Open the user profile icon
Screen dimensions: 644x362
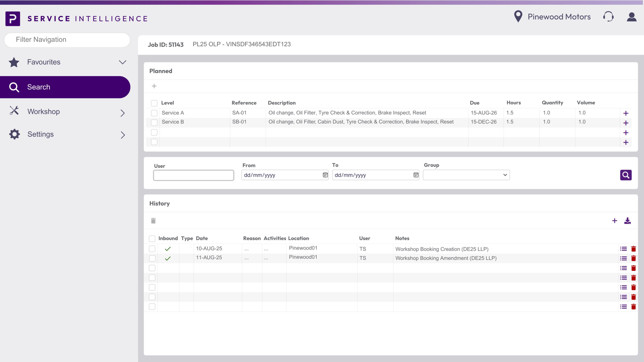[632, 17]
